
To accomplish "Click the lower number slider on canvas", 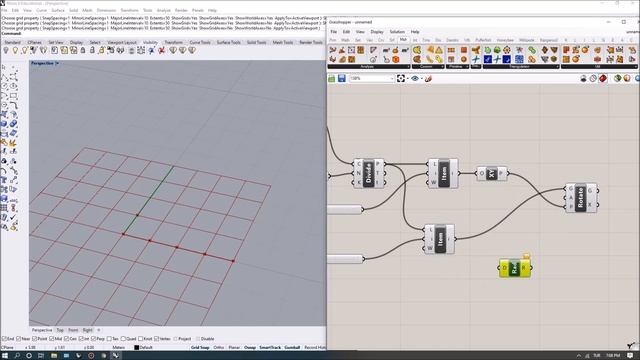I will point(345,259).
